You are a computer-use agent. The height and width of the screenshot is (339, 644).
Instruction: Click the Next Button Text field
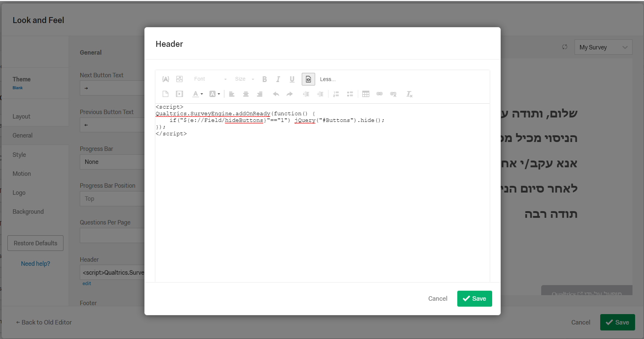point(112,88)
